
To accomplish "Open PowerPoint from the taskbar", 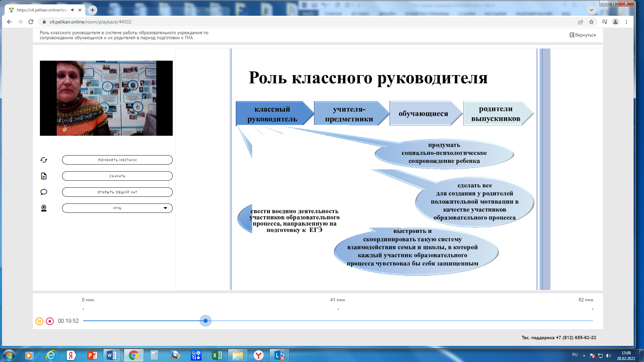I will coord(92,355).
